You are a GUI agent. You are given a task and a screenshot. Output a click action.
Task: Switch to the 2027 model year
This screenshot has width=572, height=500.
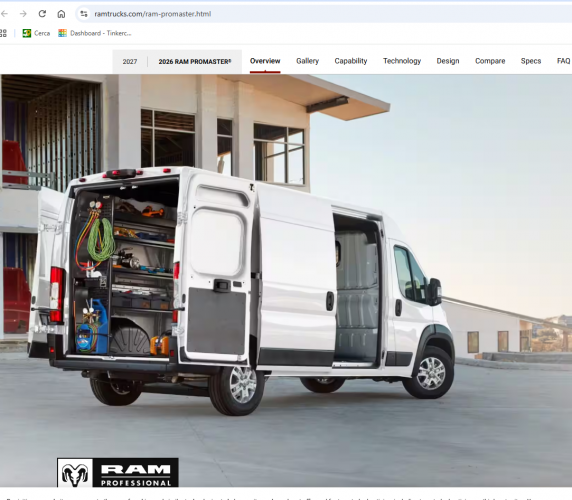tap(130, 62)
